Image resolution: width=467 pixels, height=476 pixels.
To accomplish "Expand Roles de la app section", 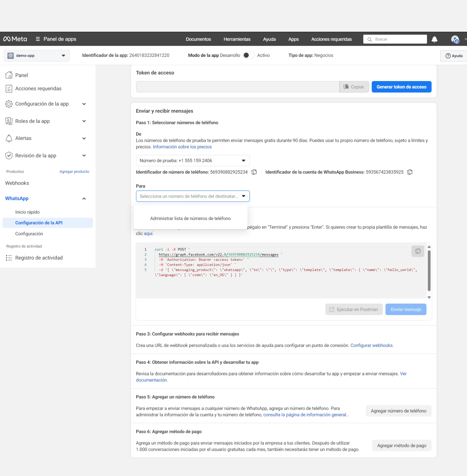I will [84, 121].
